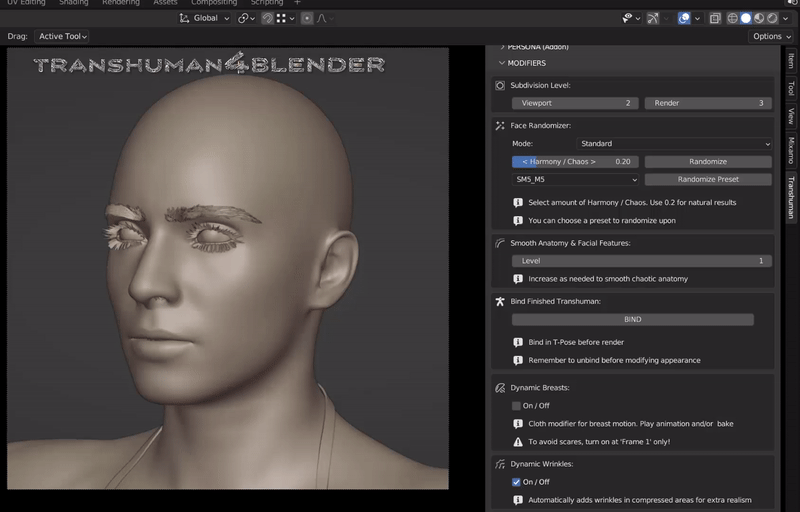This screenshot has height=512, width=800.
Task: Toggle the show gizmo icon
Action: point(653,18)
